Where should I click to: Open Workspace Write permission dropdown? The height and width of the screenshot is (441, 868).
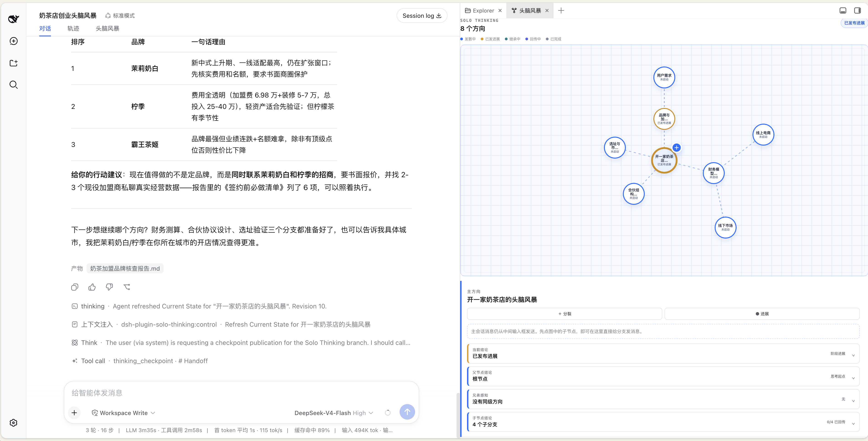coord(123,413)
